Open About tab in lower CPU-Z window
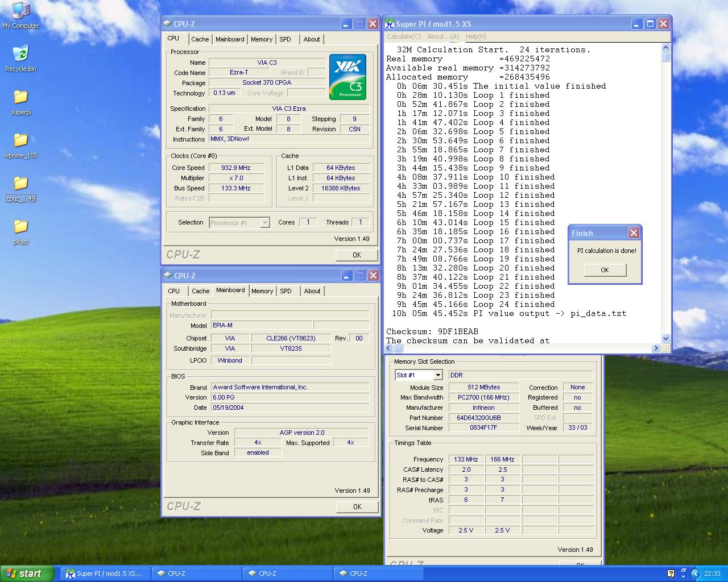 [312, 291]
